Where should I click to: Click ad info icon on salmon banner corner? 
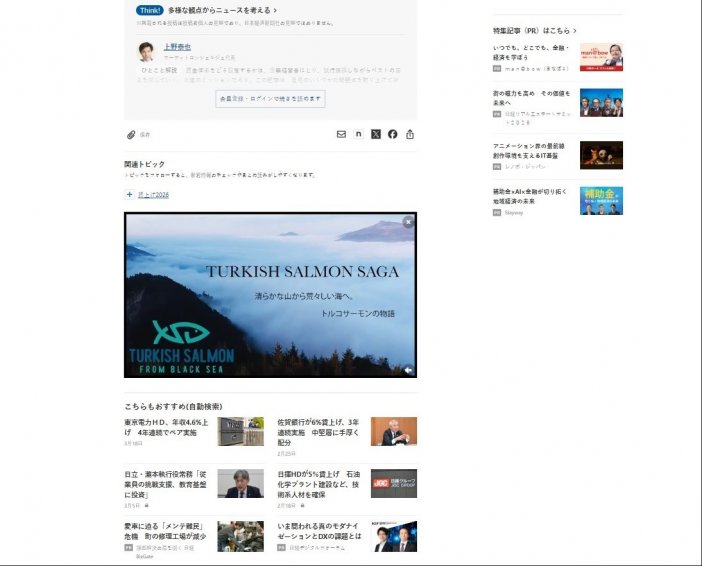[x=408, y=370]
